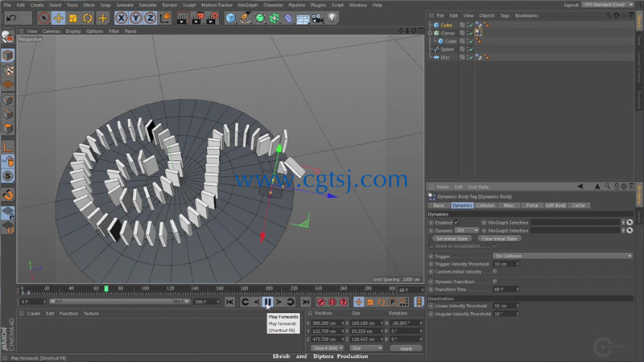
Task: Open the Simulate menu
Action: coord(147,5)
